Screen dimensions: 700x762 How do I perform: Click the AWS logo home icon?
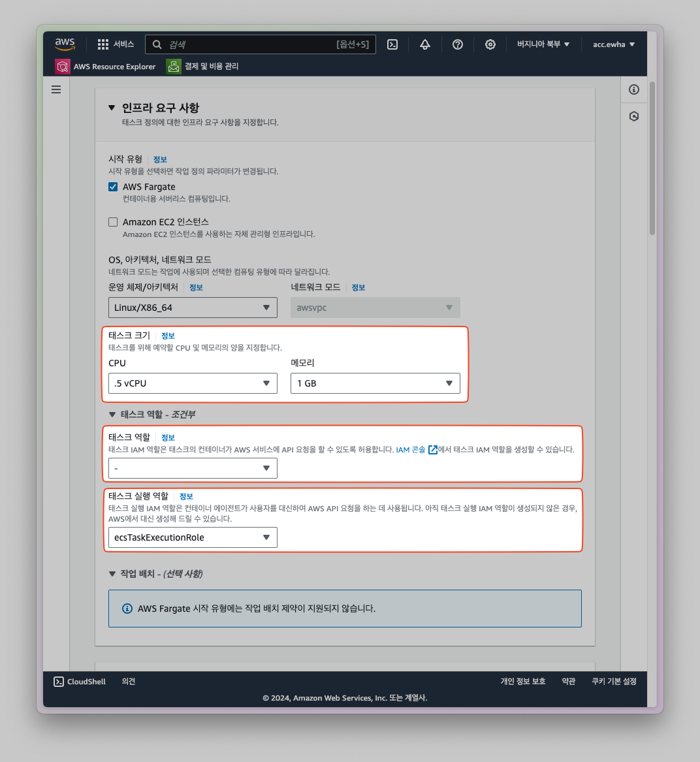coord(65,44)
